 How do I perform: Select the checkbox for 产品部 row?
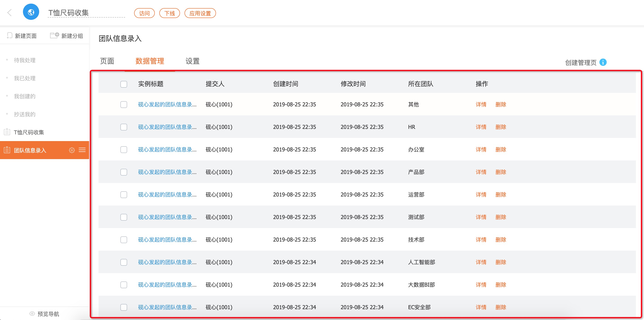(124, 172)
